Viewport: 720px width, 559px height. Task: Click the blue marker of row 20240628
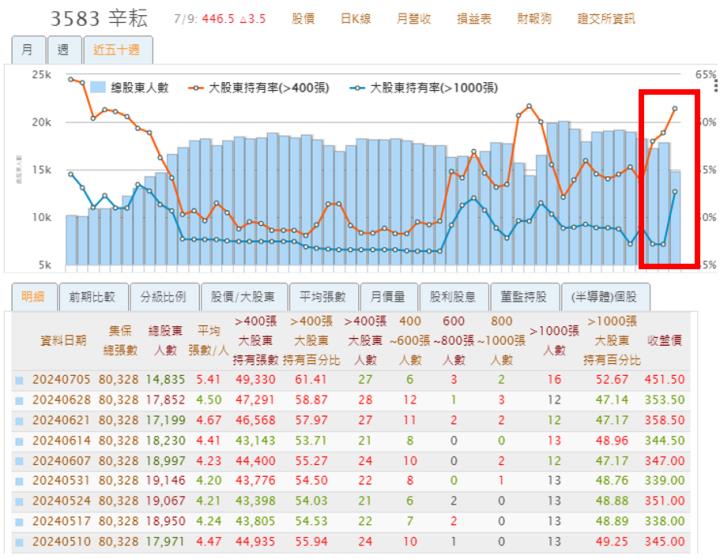point(19,401)
